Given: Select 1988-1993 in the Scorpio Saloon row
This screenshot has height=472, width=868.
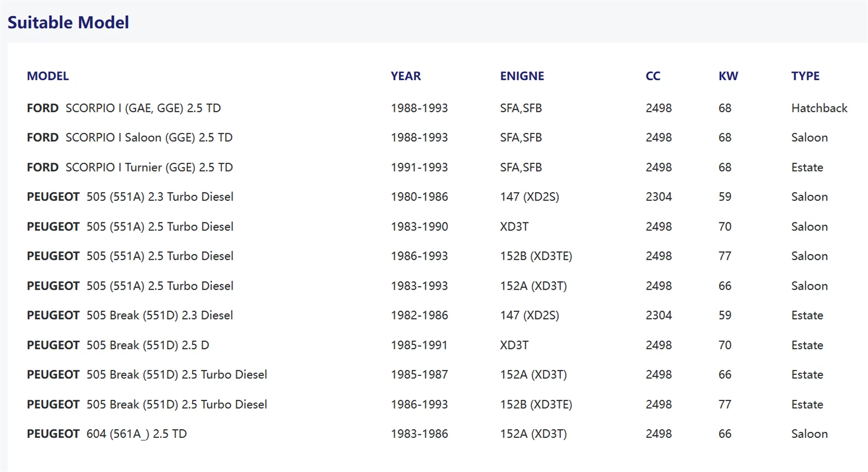Looking at the screenshot, I should (x=419, y=138).
